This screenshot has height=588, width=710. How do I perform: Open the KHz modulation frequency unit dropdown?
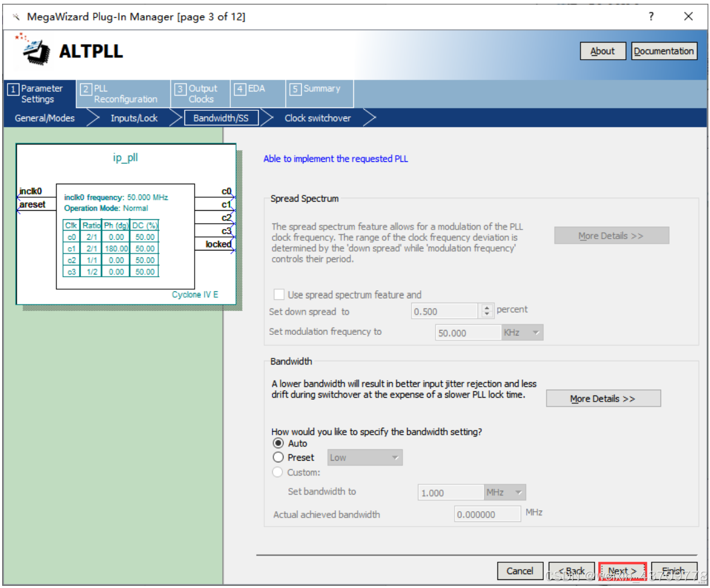pyautogui.click(x=522, y=333)
